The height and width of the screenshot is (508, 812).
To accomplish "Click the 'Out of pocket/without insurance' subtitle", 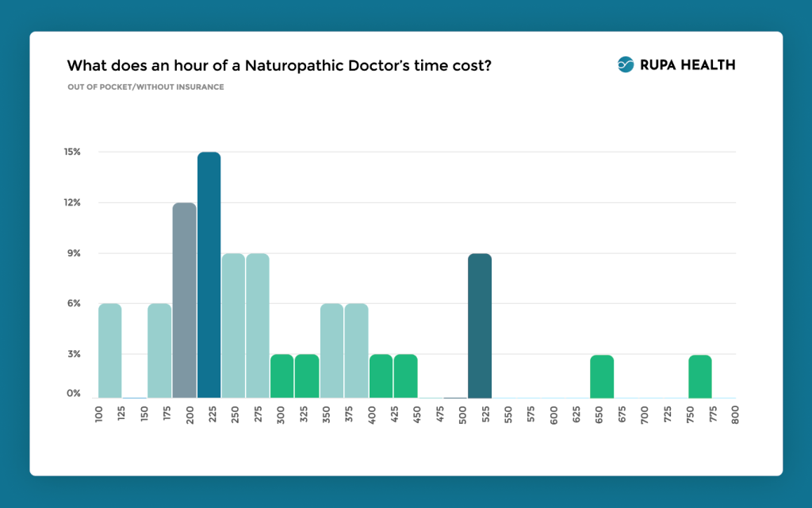I will pos(145,87).
